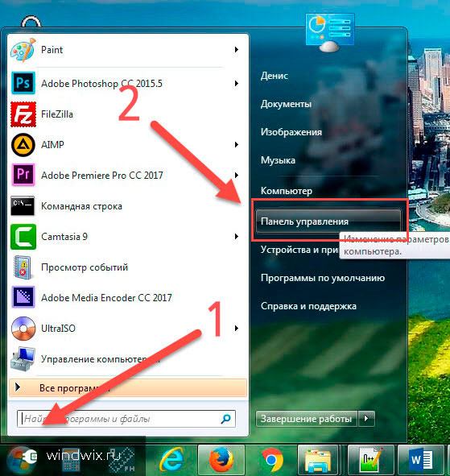Click the Просмотр событий label
Viewport: 450px width, 476px height.
pos(85,267)
